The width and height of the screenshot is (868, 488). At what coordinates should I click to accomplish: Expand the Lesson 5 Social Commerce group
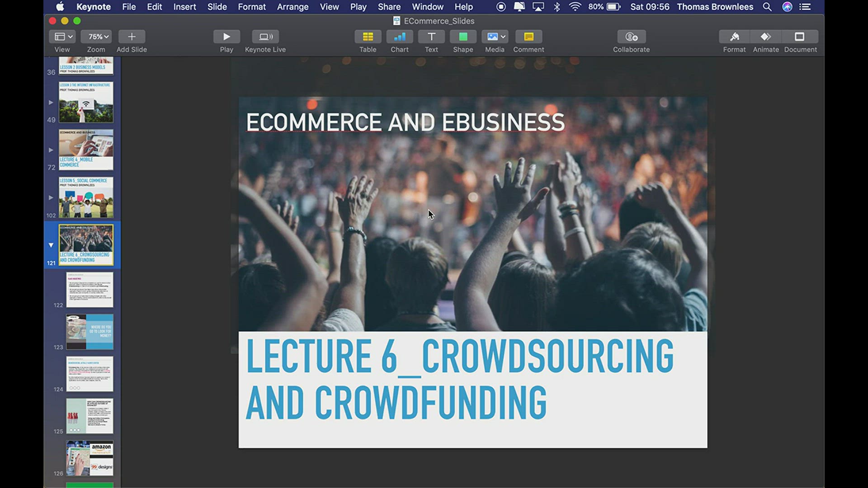pos(51,197)
